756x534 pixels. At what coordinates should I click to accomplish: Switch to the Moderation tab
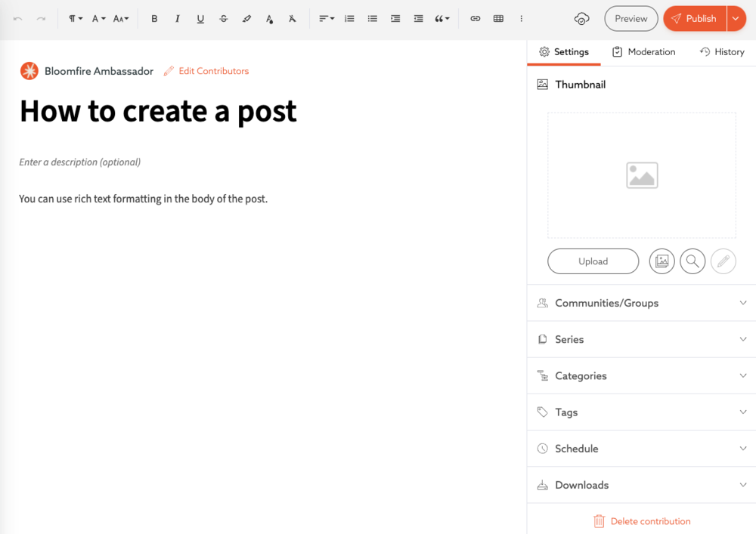[x=643, y=52]
